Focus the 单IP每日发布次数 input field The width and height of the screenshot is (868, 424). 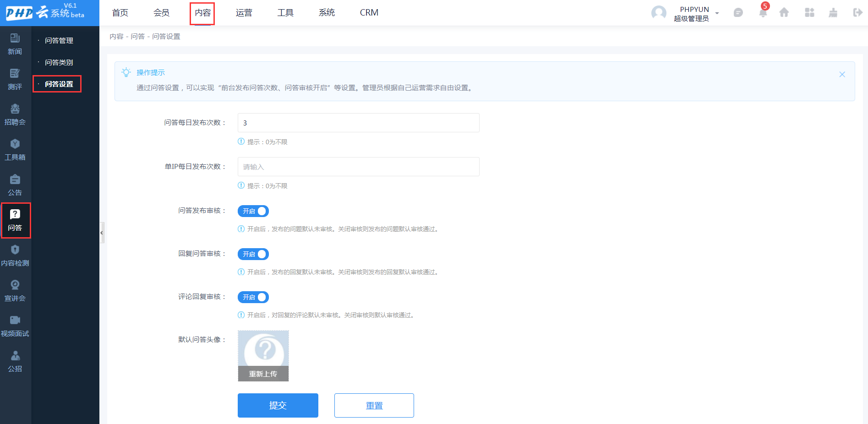(359, 167)
